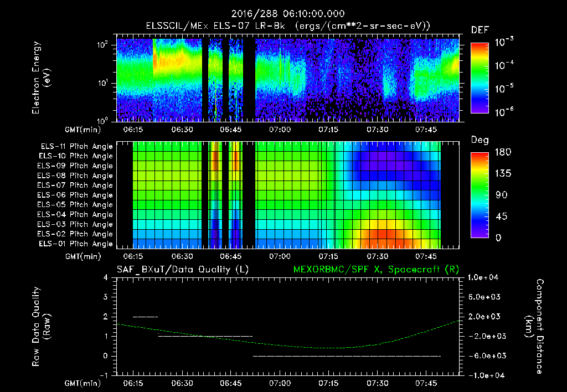This screenshot has height=392, width=567.
Task: Click the ELS-10 Pitch Angle row label
Action: [x=75, y=156]
